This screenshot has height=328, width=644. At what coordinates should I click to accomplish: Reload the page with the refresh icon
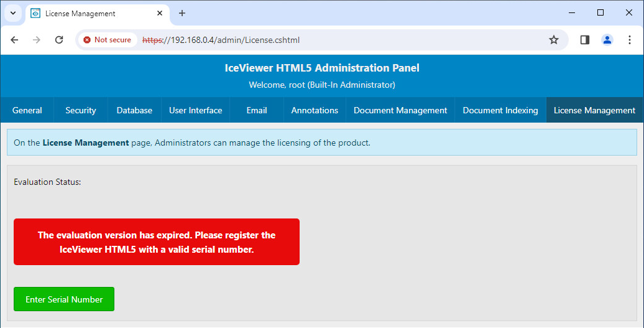(x=59, y=40)
